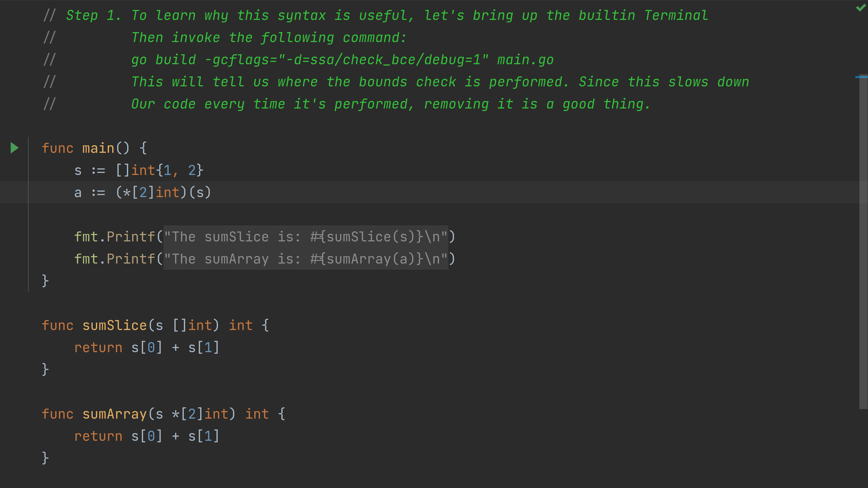Select the sumArray function name
Screen dimensions: 868x488
tap(115, 414)
